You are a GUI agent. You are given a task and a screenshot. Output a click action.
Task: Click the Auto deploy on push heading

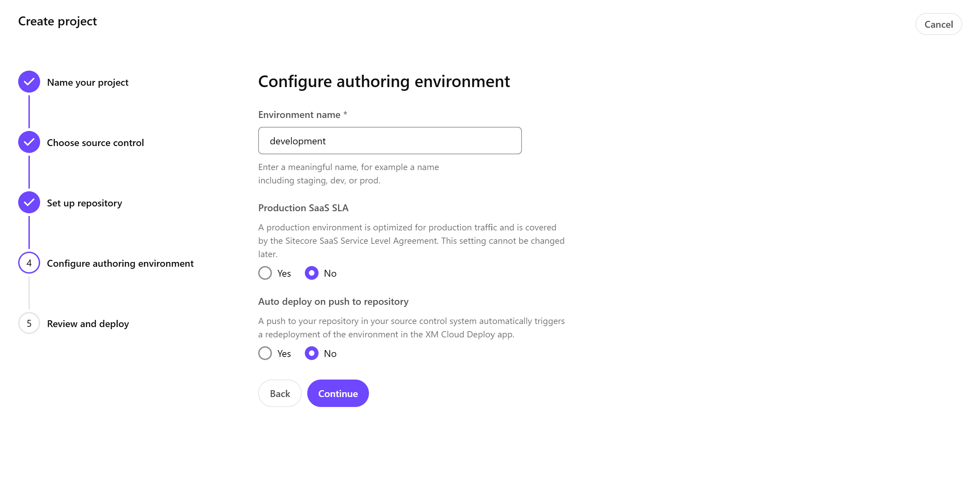click(333, 302)
